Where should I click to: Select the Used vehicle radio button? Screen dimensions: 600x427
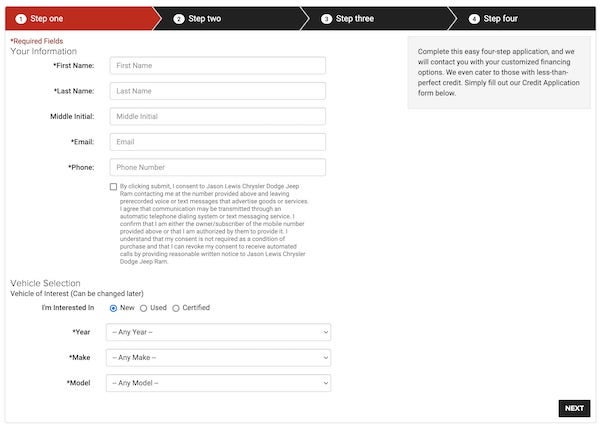(x=143, y=308)
